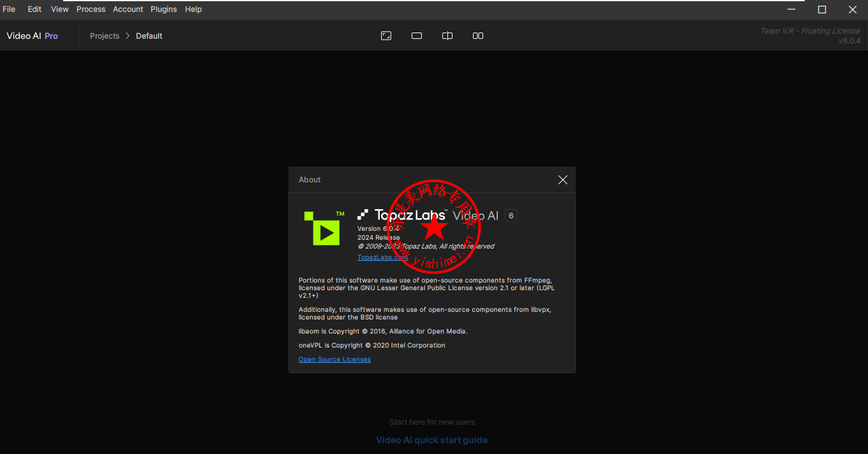
Task: Click the version 6 badge in About
Action: (511, 216)
